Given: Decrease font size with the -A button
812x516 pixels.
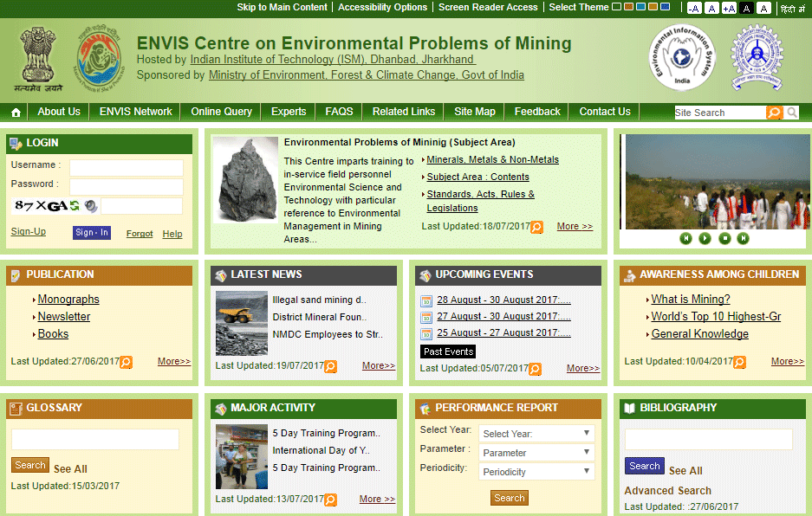Looking at the screenshot, I should pos(694,8).
